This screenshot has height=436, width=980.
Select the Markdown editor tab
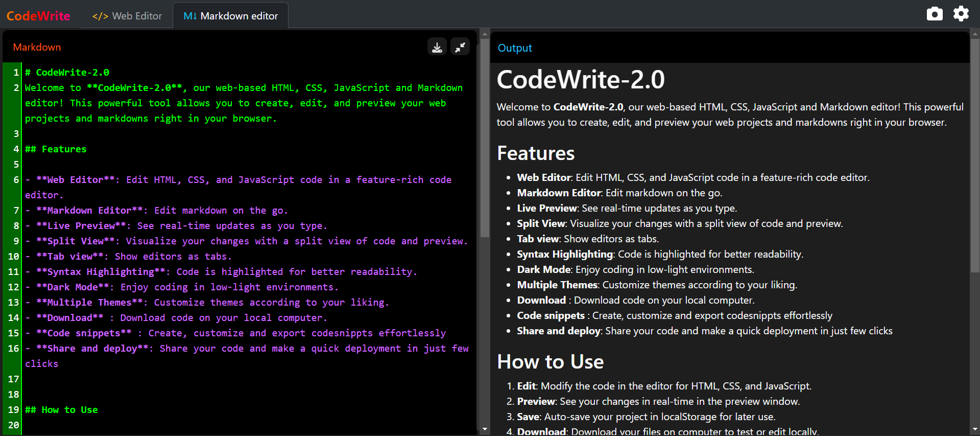231,16
